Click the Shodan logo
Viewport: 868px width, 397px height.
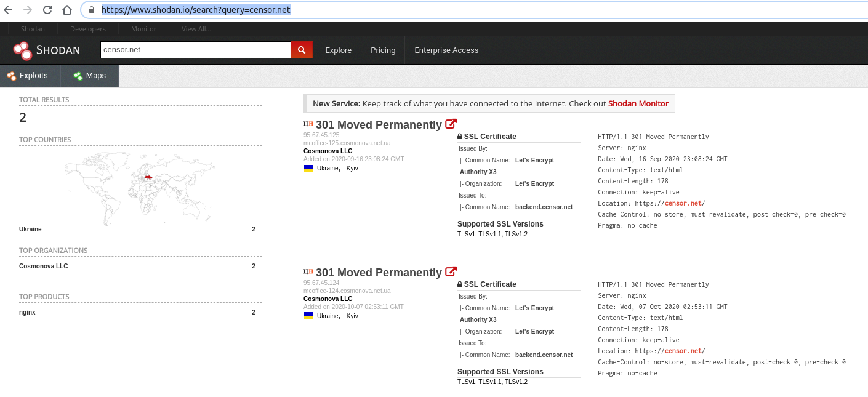click(47, 50)
